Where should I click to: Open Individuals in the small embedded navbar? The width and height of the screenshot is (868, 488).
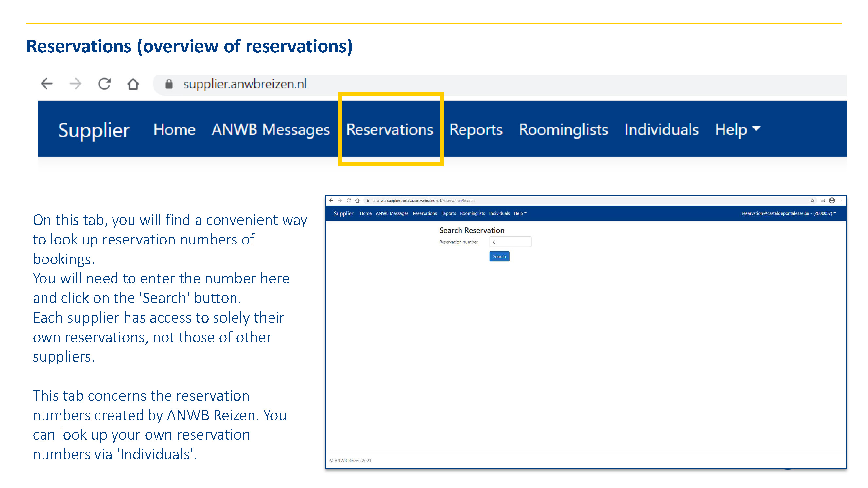point(499,213)
